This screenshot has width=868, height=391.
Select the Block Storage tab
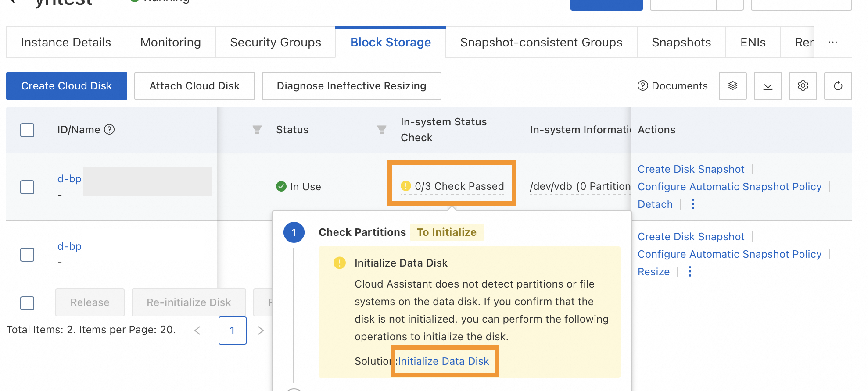[x=391, y=42]
